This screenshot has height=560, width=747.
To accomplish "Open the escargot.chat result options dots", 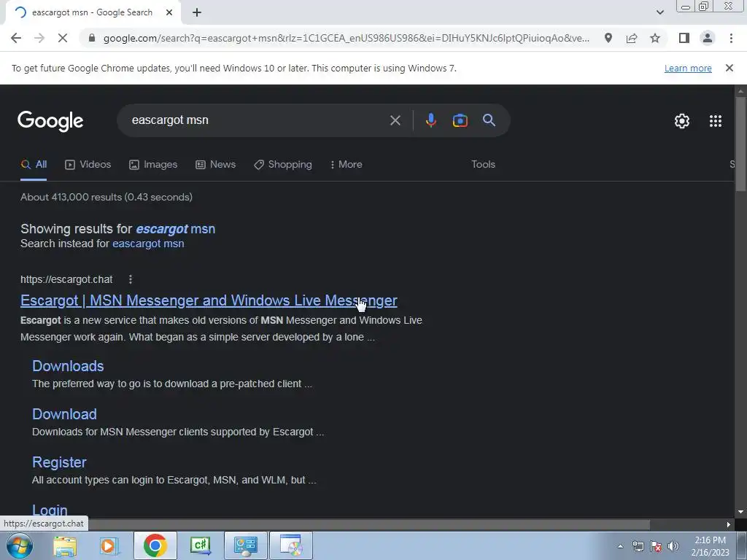I will pos(131,279).
